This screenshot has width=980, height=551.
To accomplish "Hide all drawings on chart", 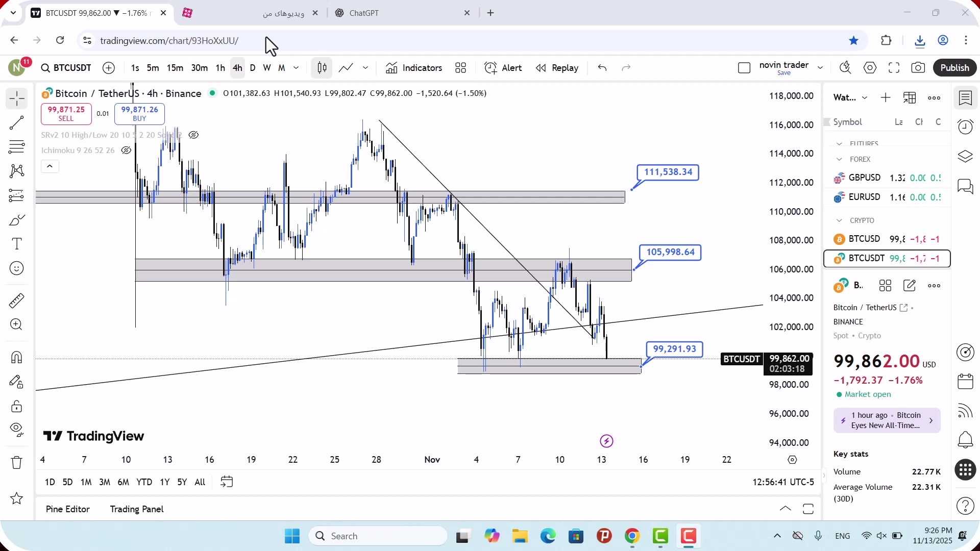I will point(17,430).
